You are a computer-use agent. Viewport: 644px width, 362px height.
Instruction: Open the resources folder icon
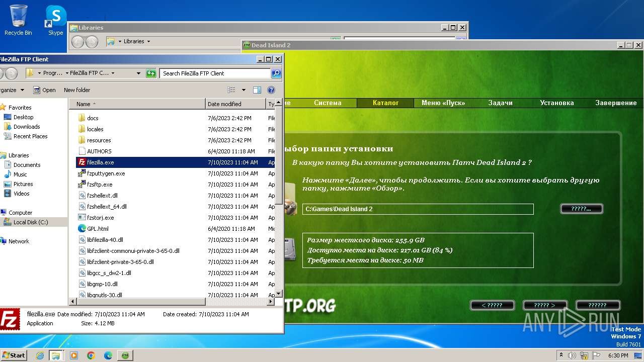click(82, 140)
